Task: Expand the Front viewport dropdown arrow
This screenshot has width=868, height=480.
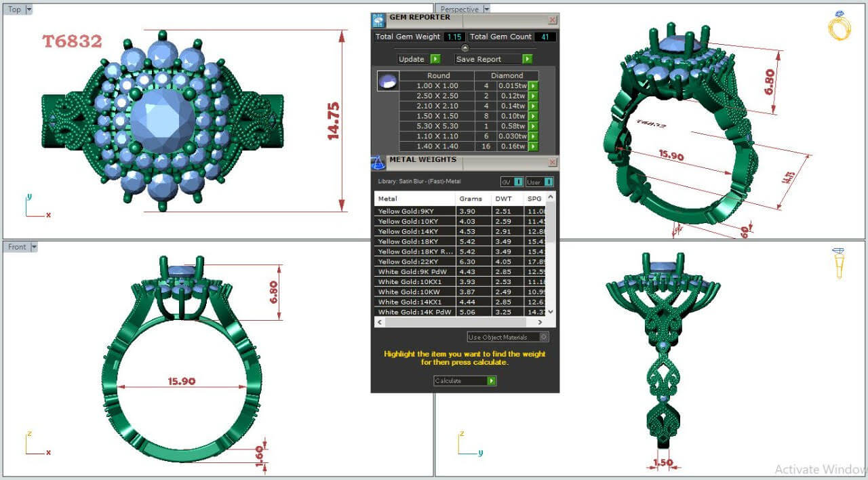Action: tap(33, 247)
